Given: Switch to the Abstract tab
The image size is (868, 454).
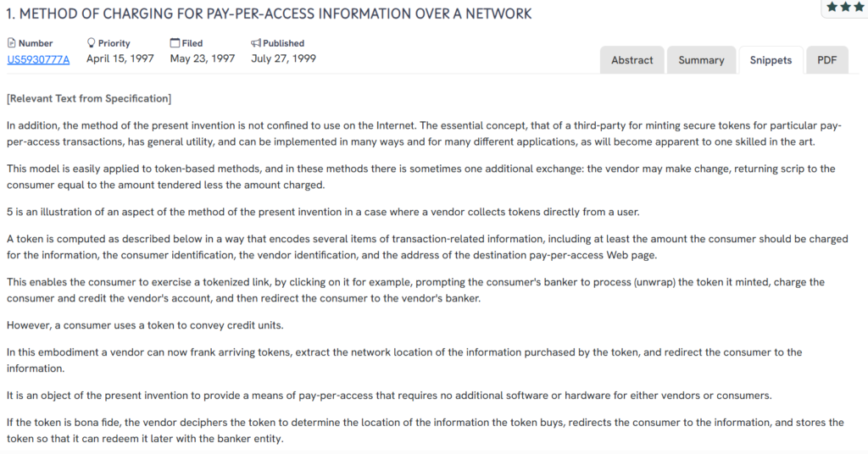Looking at the screenshot, I should (632, 60).
